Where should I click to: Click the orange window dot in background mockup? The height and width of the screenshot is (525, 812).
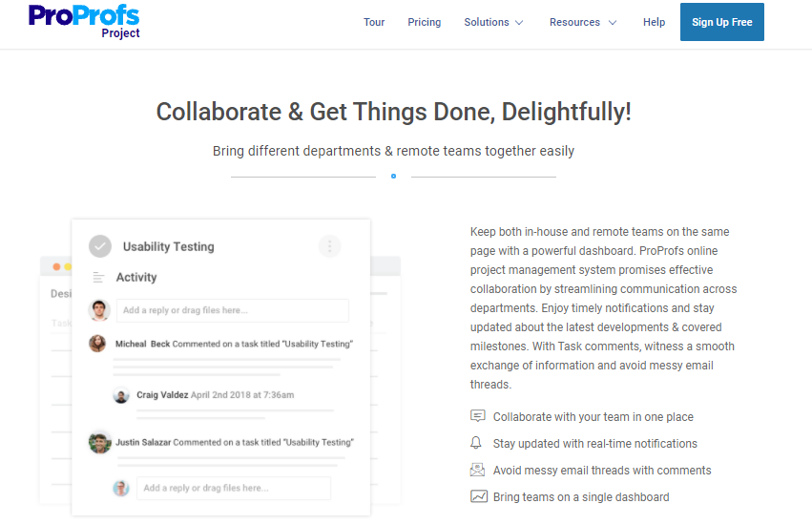56,267
